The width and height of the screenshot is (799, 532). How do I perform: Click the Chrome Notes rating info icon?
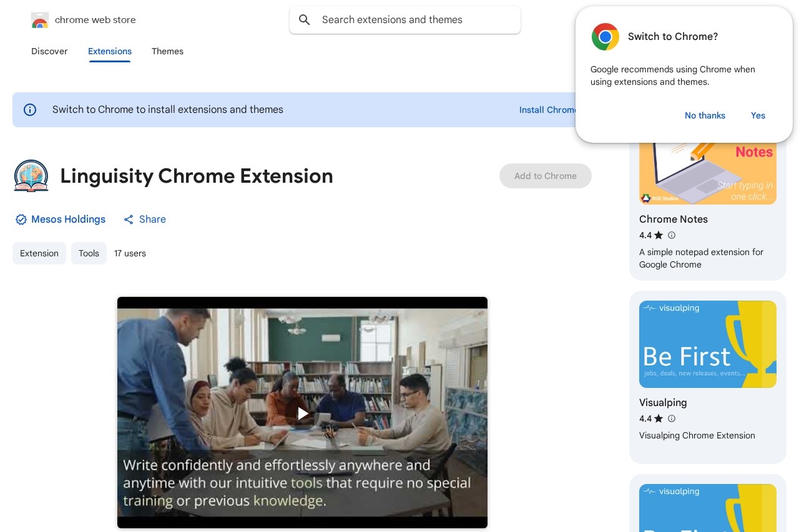672,235
